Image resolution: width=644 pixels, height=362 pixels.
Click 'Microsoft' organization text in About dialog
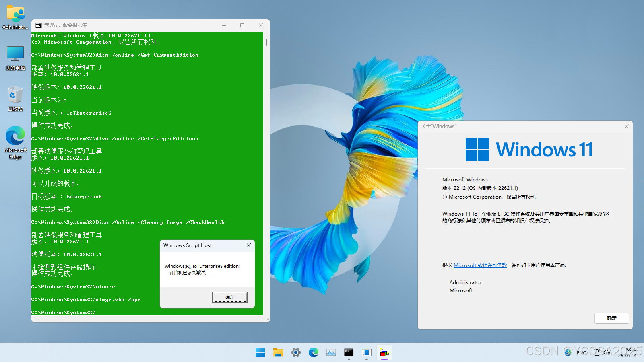461,291
